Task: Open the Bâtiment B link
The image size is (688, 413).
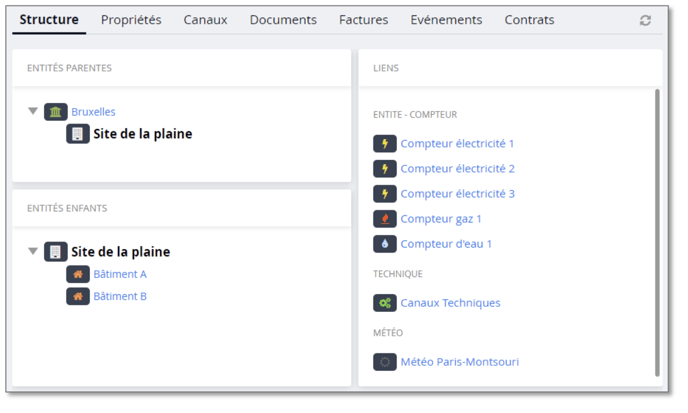Action: coord(120,296)
